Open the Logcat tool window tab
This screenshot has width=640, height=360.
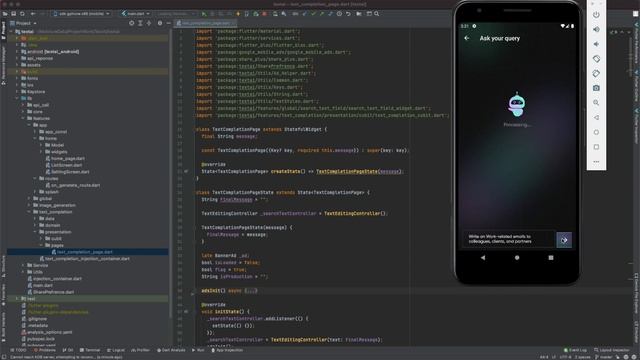tap(116, 350)
